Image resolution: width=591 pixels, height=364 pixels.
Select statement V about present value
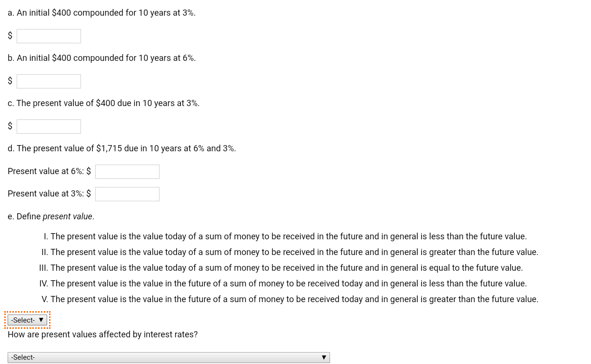pos(290,299)
